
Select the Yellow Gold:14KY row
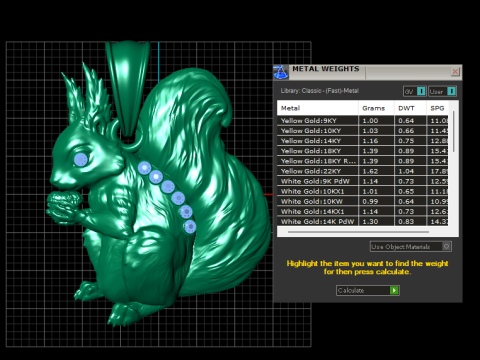coord(363,141)
